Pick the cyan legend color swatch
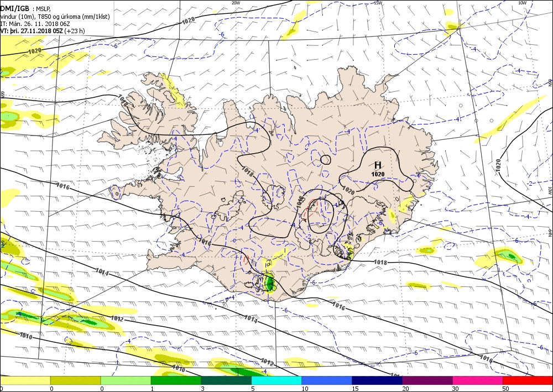The width and height of the screenshot is (553, 392). pyautogui.click(x=276, y=380)
